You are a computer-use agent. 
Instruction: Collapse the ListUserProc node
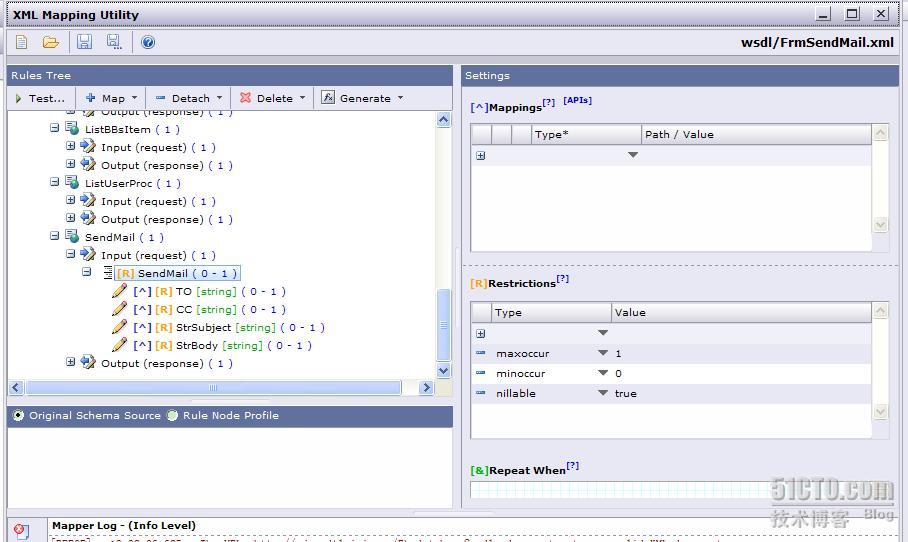(x=54, y=182)
